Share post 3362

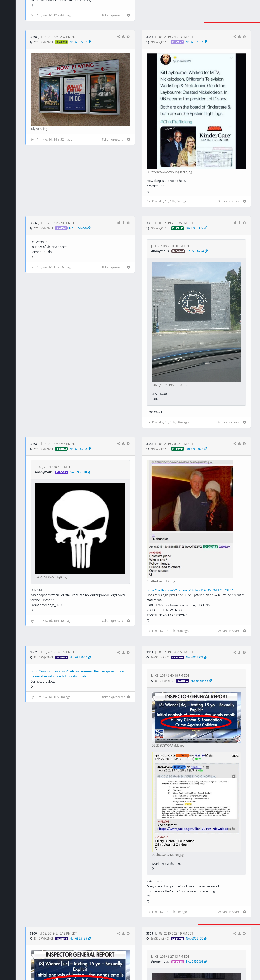(119, 652)
